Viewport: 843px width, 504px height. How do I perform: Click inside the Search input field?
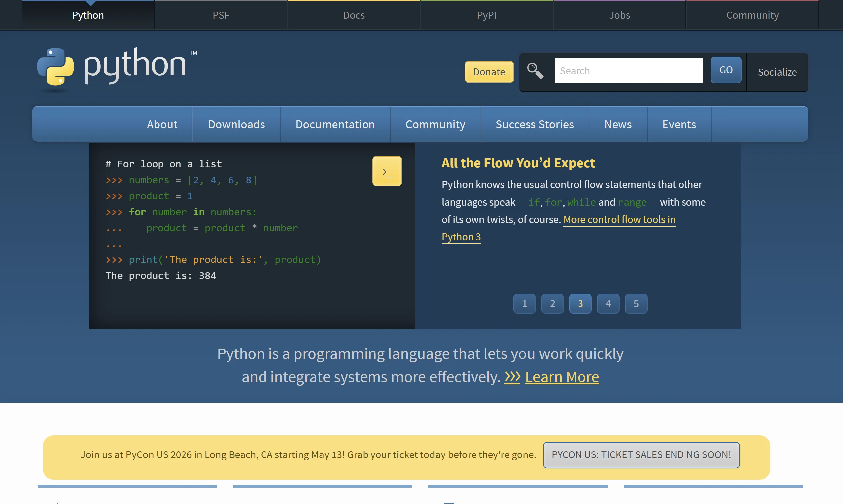(629, 71)
